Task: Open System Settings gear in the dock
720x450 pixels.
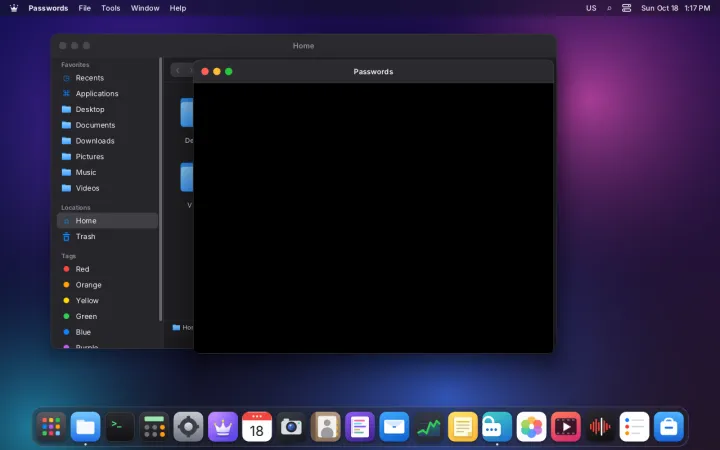Action: click(x=188, y=427)
